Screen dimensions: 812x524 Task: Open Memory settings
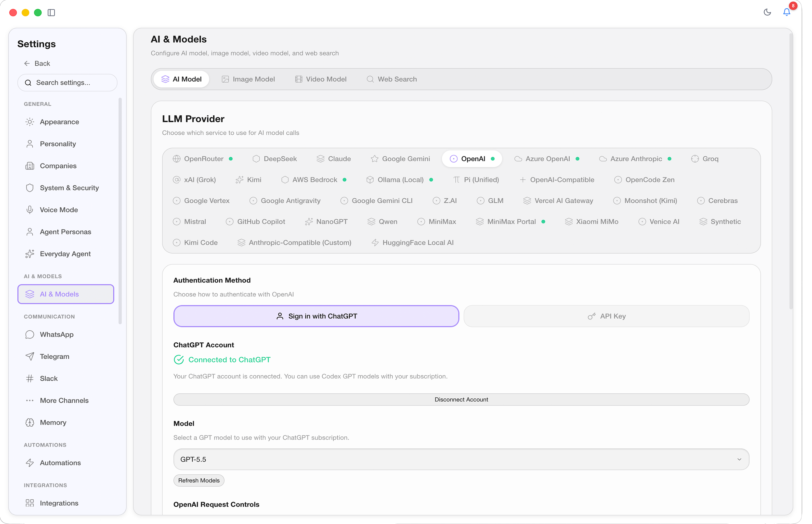pyautogui.click(x=65, y=423)
